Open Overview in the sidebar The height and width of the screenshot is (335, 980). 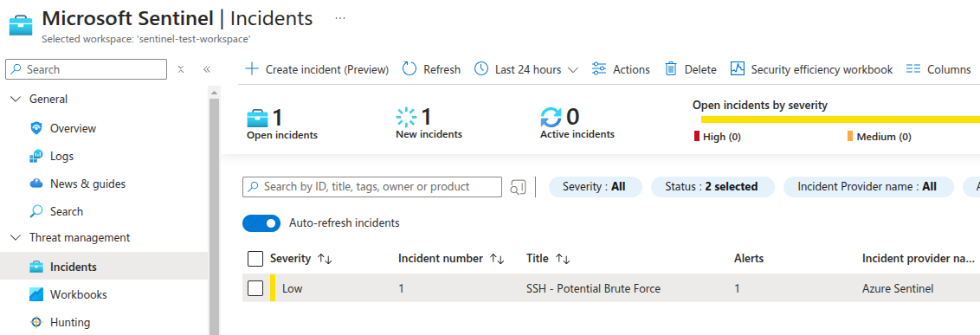(x=73, y=128)
